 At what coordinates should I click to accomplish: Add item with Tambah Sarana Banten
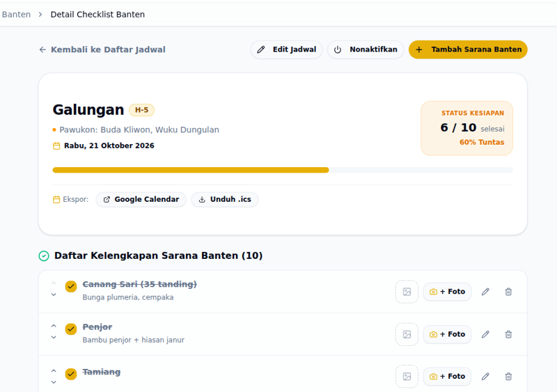(x=468, y=49)
